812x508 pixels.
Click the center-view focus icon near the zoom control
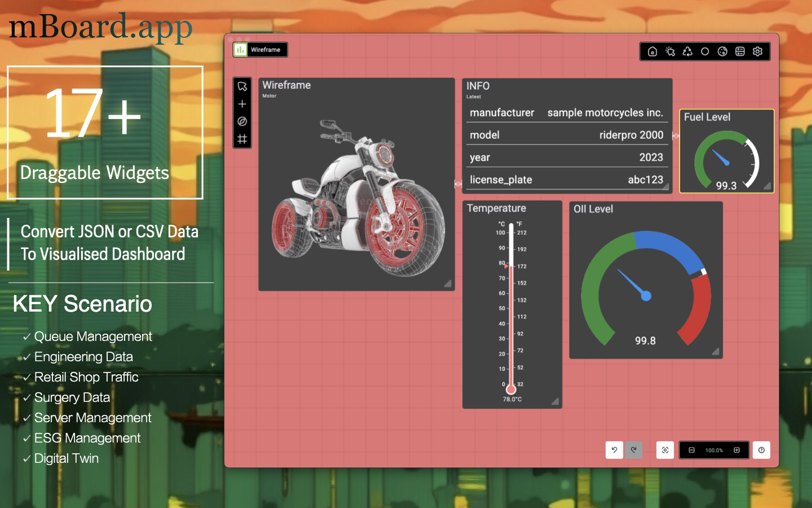click(665, 450)
